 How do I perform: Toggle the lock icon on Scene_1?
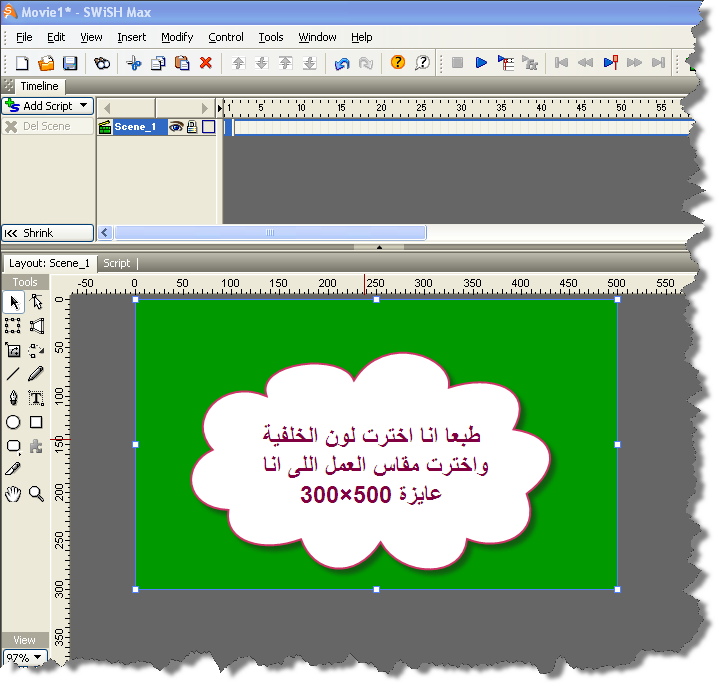pos(191,127)
